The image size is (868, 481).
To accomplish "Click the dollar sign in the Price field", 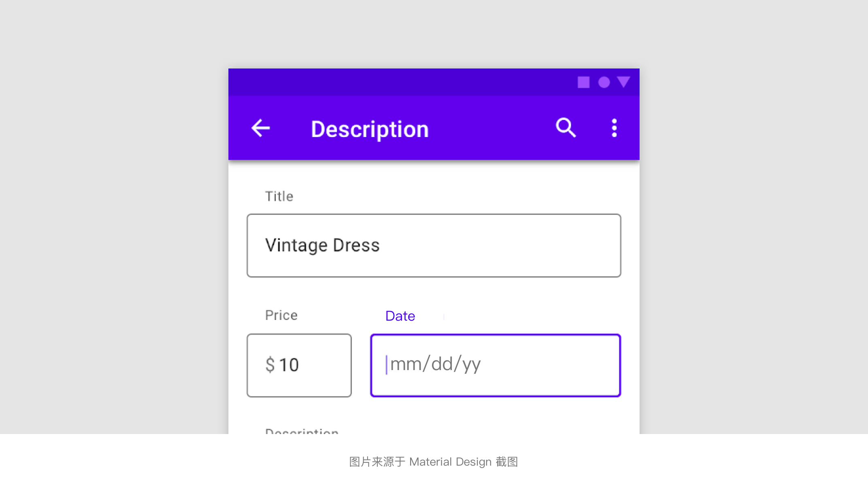I will (270, 365).
